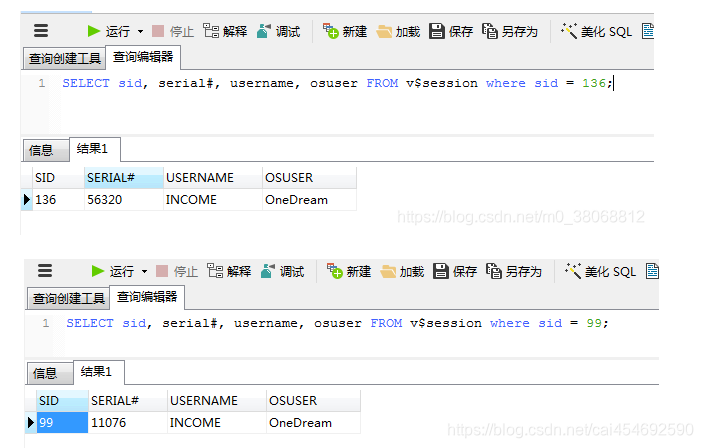Expand the Run dropdown in lower window
The height and width of the screenshot is (448, 703).
pos(144,271)
